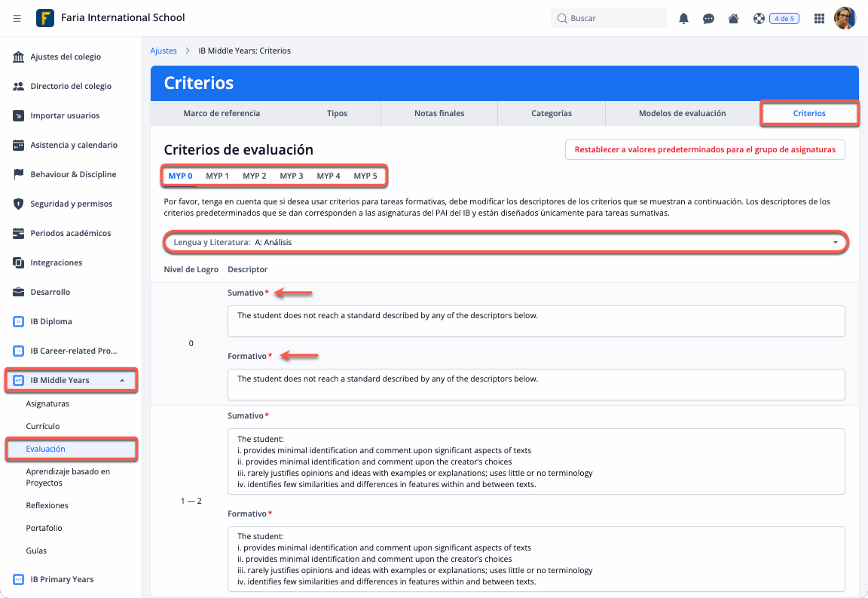Click Restablecer a valores predeterminados button
868x598 pixels.
coord(704,149)
